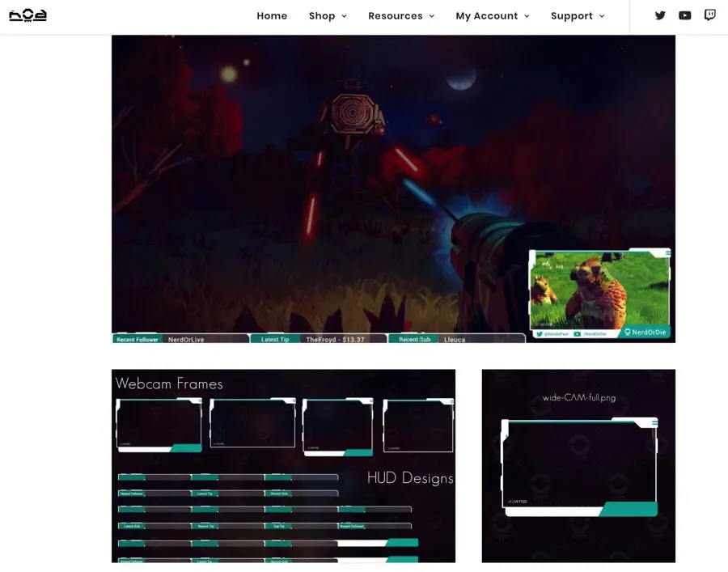
Task: Open the Twitter social icon
Action: pyautogui.click(x=660, y=15)
